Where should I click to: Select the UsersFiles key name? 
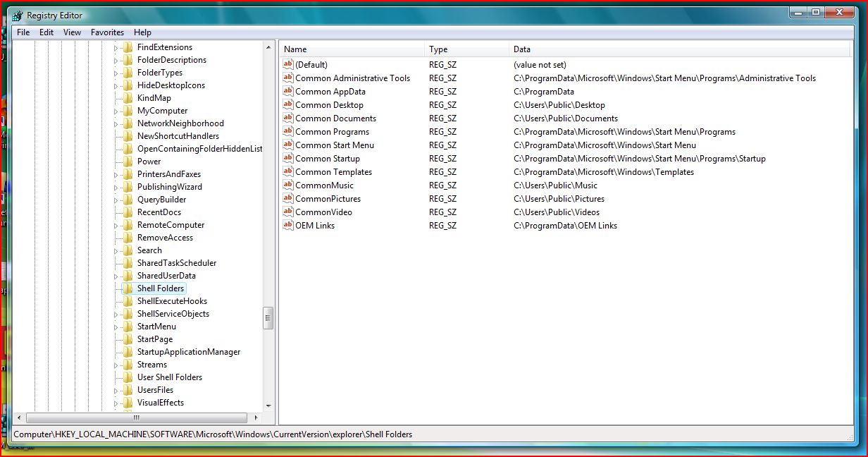155,390
